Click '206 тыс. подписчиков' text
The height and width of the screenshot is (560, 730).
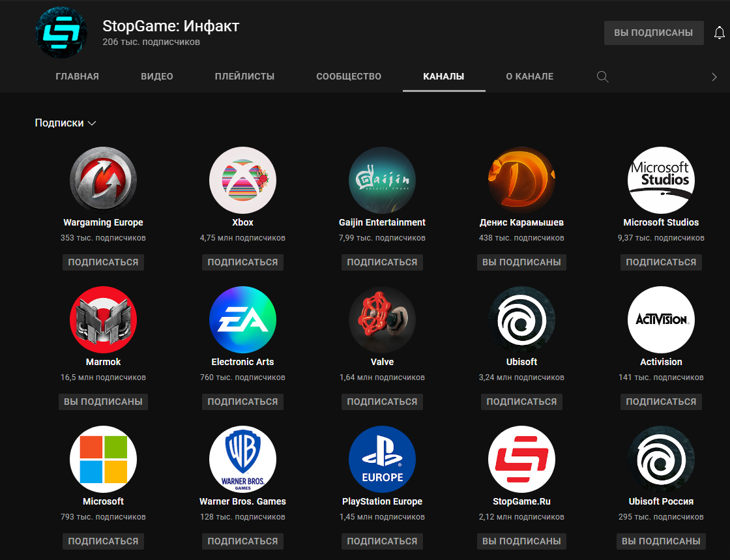pyautogui.click(x=151, y=42)
